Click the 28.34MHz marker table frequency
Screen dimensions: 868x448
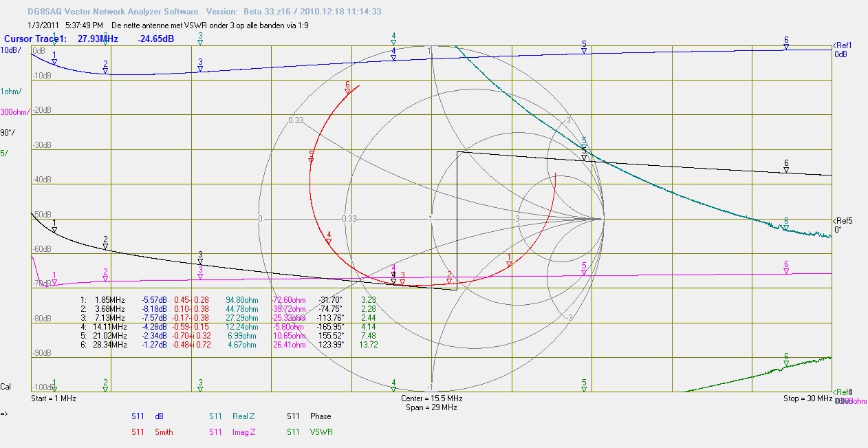click(109, 345)
